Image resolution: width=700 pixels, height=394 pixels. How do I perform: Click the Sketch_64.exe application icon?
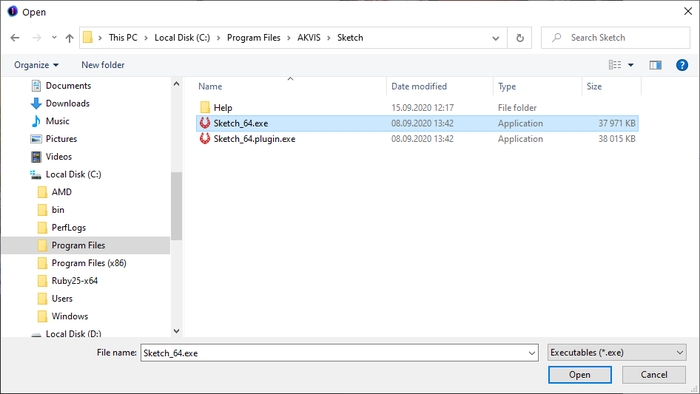[x=204, y=123]
